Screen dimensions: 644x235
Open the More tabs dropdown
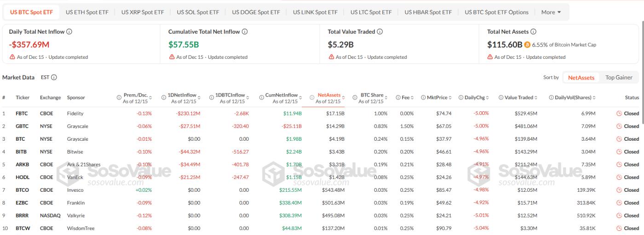551,12
